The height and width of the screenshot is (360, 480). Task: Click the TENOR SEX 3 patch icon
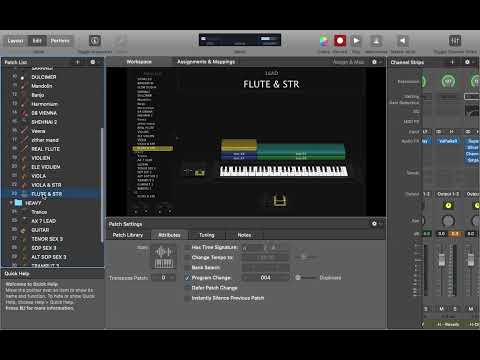click(x=23, y=239)
